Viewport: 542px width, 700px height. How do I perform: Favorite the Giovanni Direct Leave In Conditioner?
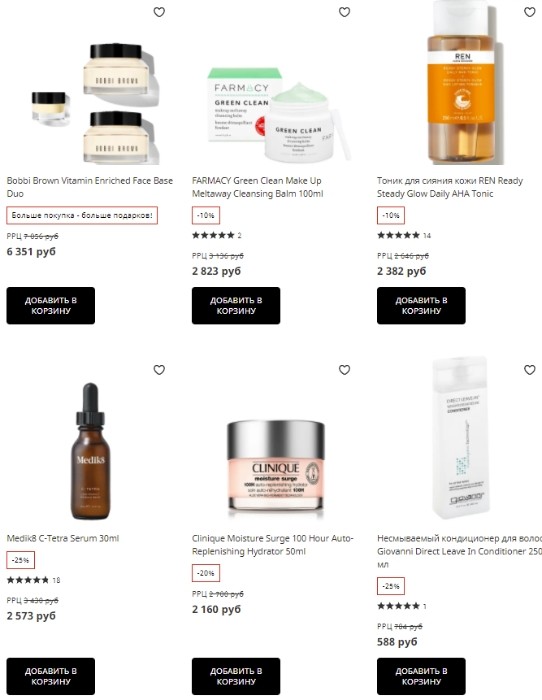529,370
